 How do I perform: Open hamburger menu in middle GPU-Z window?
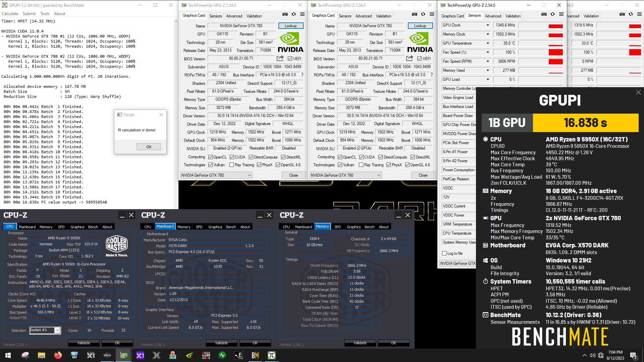tap(432, 14)
